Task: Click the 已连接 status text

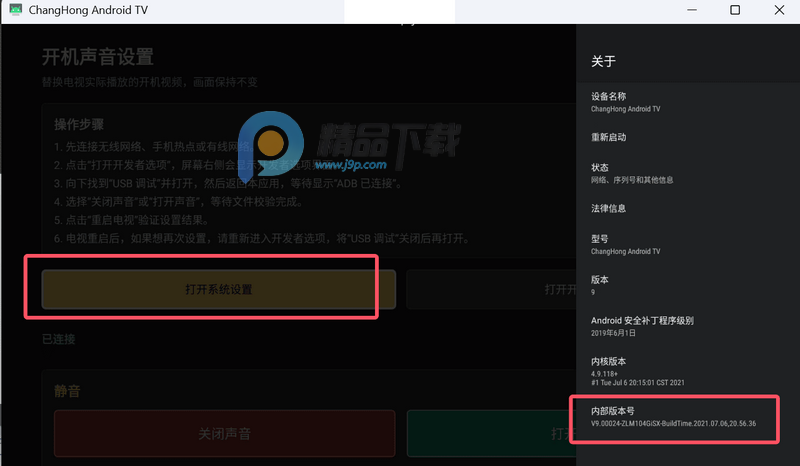Action: (x=59, y=339)
